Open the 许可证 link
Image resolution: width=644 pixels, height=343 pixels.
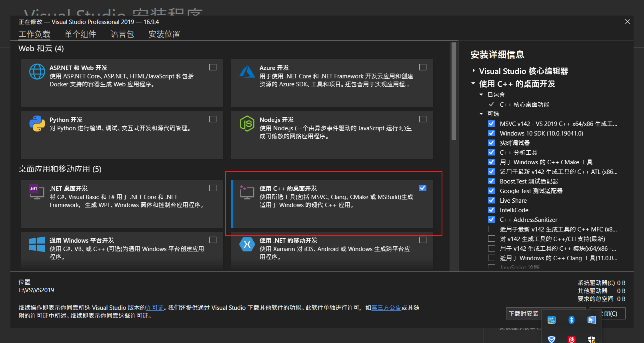pyautogui.click(x=155, y=308)
